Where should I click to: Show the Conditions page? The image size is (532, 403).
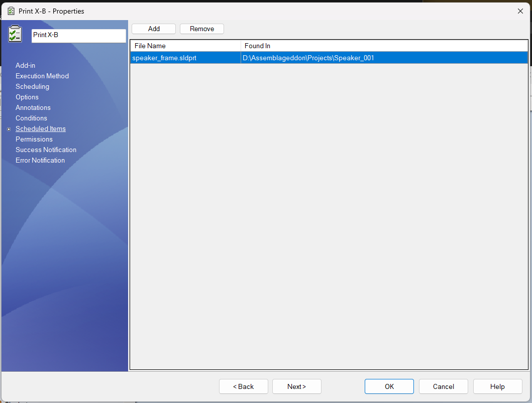pos(31,118)
